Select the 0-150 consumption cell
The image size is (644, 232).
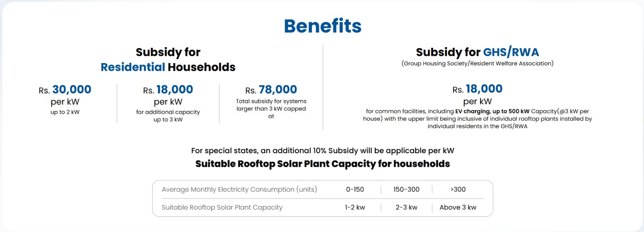click(355, 189)
